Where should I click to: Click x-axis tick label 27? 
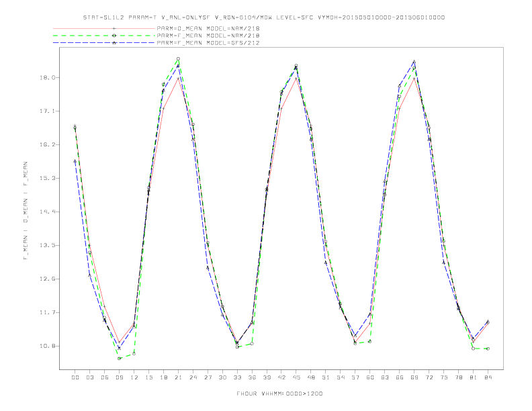tap(208, 377)
